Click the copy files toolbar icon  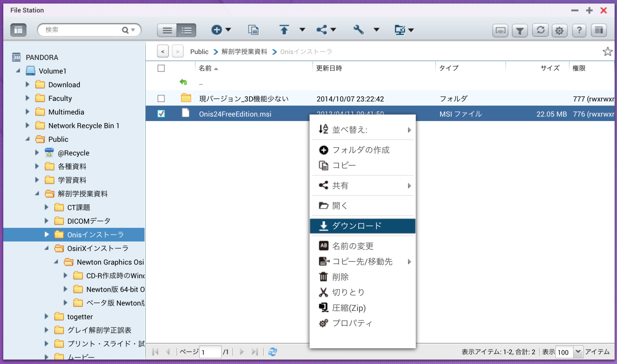253,30
